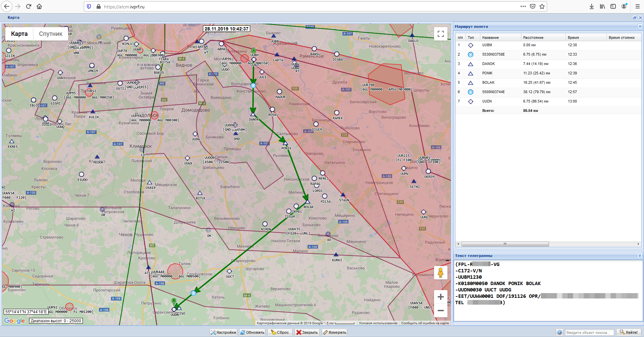Image resolution: width=644 pixels, height=337 pixels.
Task: Click the route table horizontal scrollbar
Action: [505, 244]
